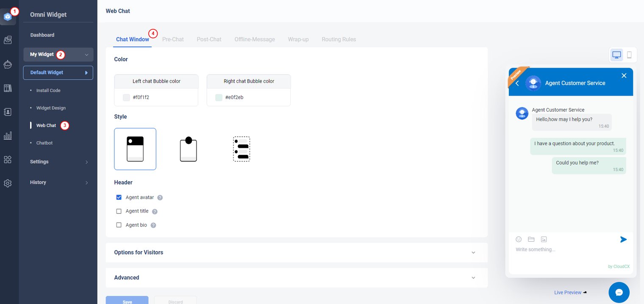
Task: Uncheck the Agent avatar checkbox
Action: coord(119,197)
